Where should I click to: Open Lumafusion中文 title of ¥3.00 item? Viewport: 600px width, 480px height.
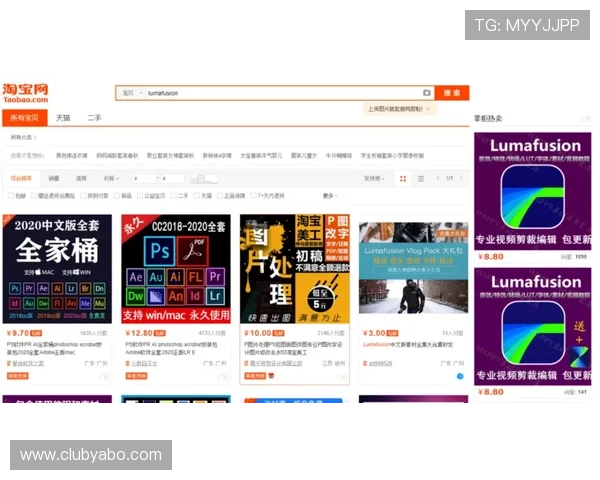click(408, 344)
